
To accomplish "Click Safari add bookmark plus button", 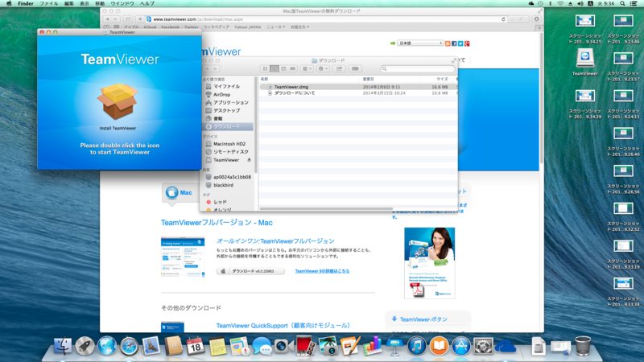I will point(139,19).
